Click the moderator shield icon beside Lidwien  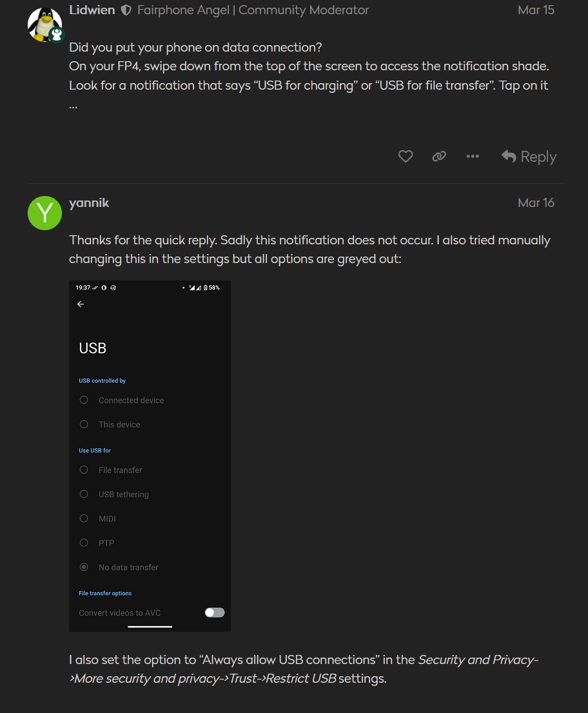click(126, 10)
